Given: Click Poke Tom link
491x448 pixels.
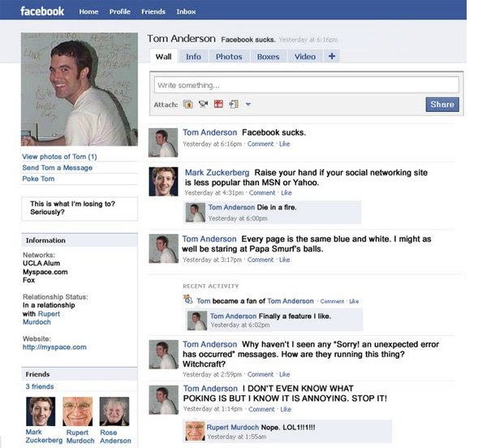Looking at the screenshot, I should (x=38, y=179).
